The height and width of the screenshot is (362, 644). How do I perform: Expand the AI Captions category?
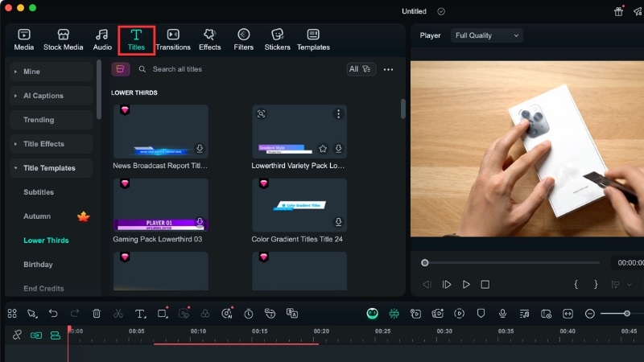tap(52, 96)
